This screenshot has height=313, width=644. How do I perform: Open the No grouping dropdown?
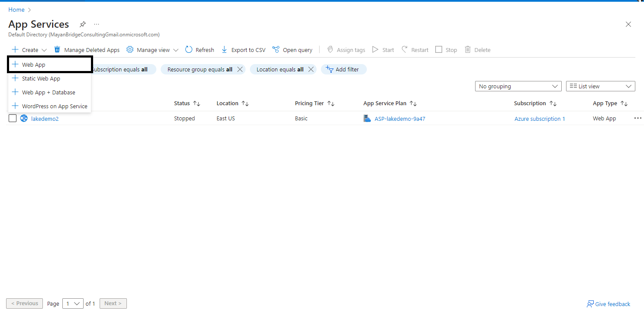point(518,86)
